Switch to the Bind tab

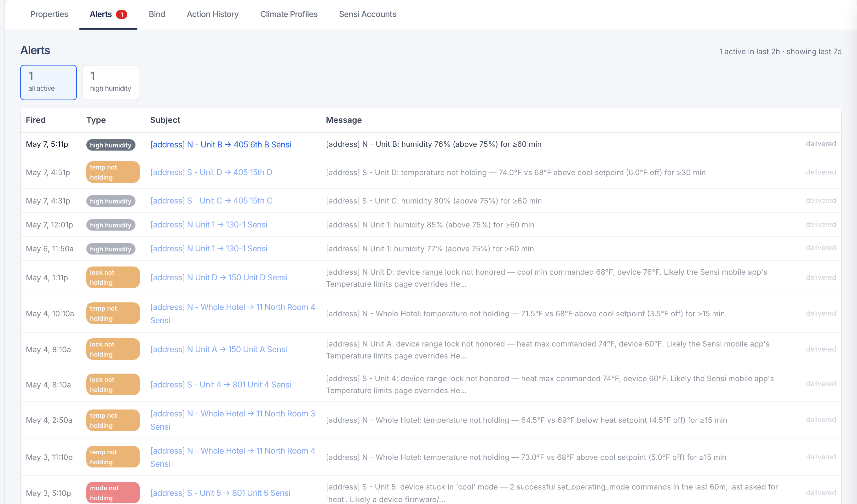tap(157, 14)
